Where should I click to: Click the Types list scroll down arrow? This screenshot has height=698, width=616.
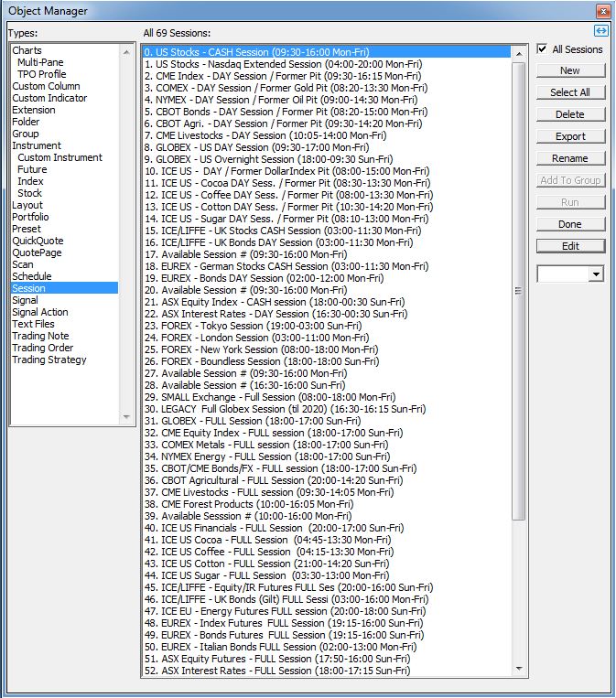tap(126, 417)
